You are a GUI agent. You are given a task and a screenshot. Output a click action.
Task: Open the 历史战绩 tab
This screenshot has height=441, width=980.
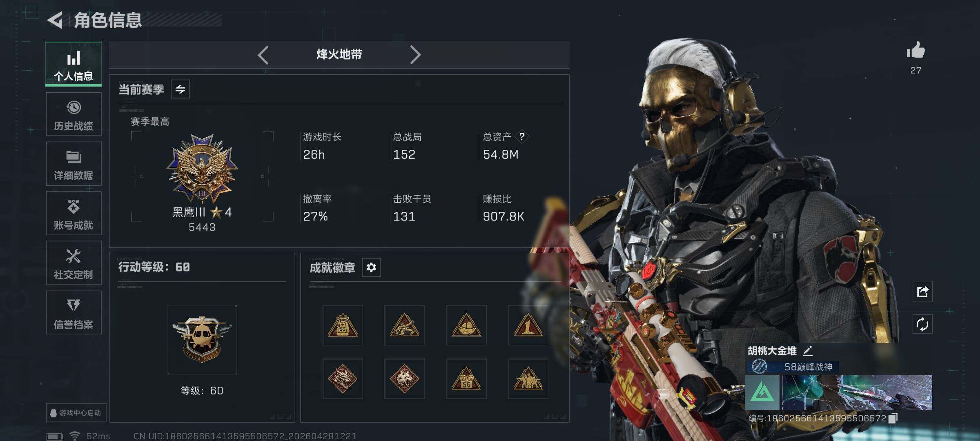tap(73, 114)
